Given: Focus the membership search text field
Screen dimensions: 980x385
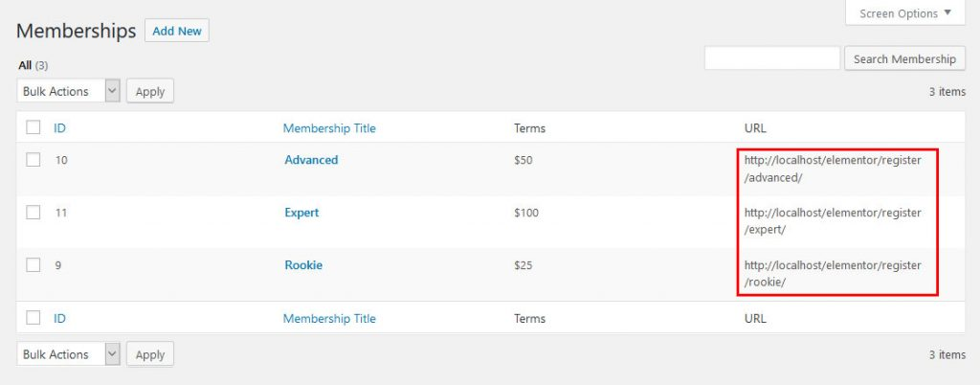Looking at the screenshot, I should tap(771, 58).
